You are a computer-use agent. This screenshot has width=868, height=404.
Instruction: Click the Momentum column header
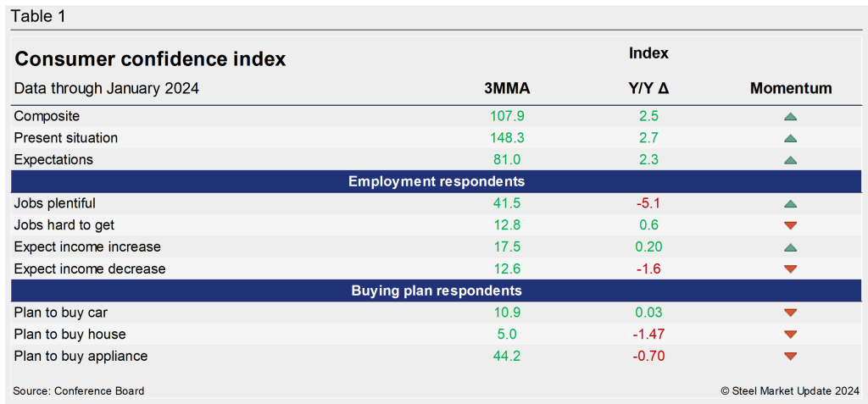790,88
